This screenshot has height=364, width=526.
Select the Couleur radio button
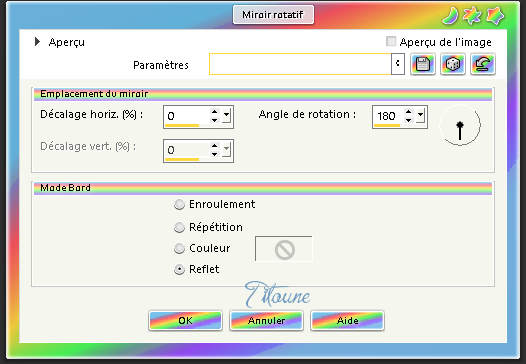179,248
